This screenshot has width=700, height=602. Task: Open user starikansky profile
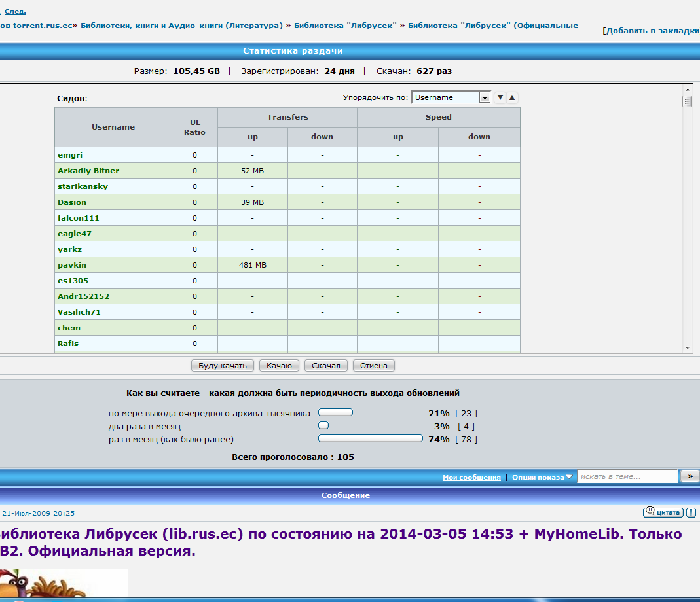[83, 186]
